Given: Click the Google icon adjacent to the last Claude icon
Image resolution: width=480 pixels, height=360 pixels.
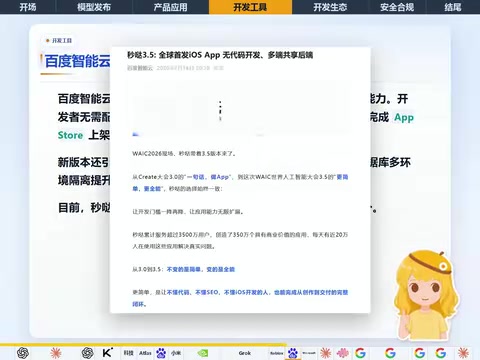Looking at the screenshot, I should [441, 353].
